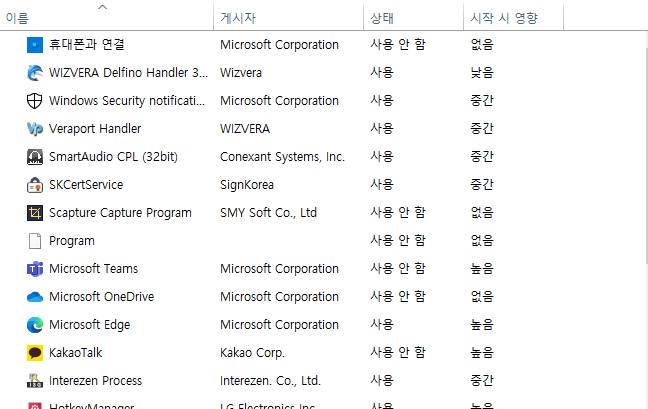Click 사용 status for Microsoft Edge
Viewport: 648px width, 409px height.
tap(382, 325)
